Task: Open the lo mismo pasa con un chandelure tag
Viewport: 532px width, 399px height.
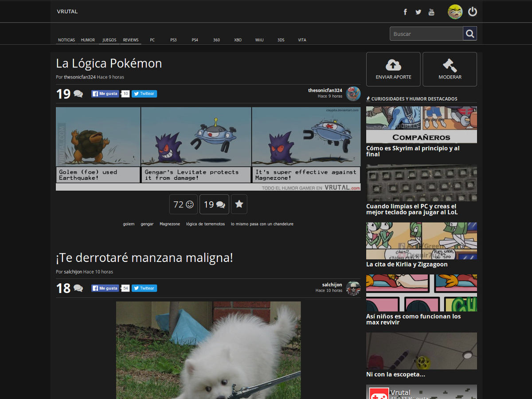Action: 262,224
